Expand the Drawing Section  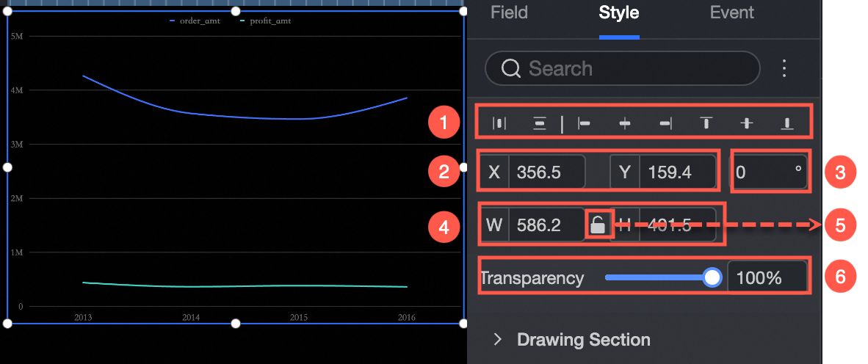tap(584, 339)
